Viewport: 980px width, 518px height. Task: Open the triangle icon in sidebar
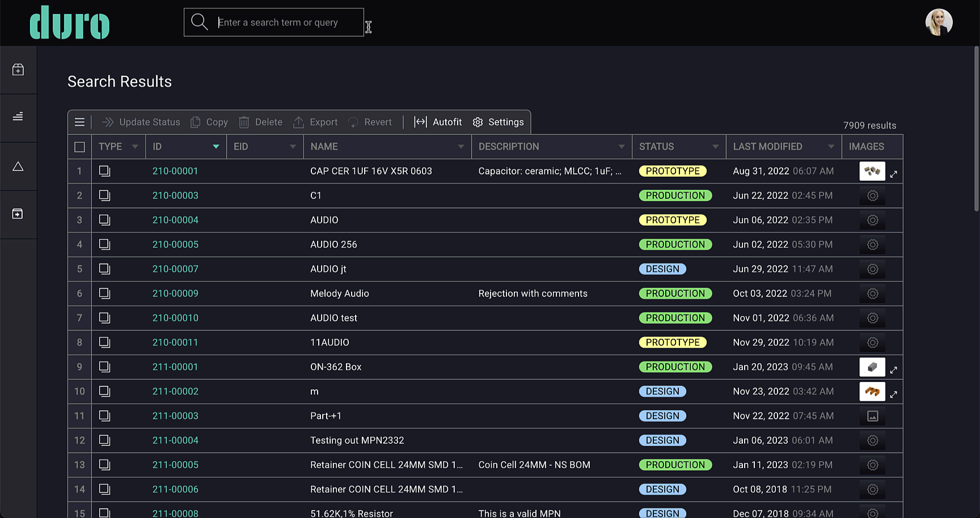(x=18, y=167)
